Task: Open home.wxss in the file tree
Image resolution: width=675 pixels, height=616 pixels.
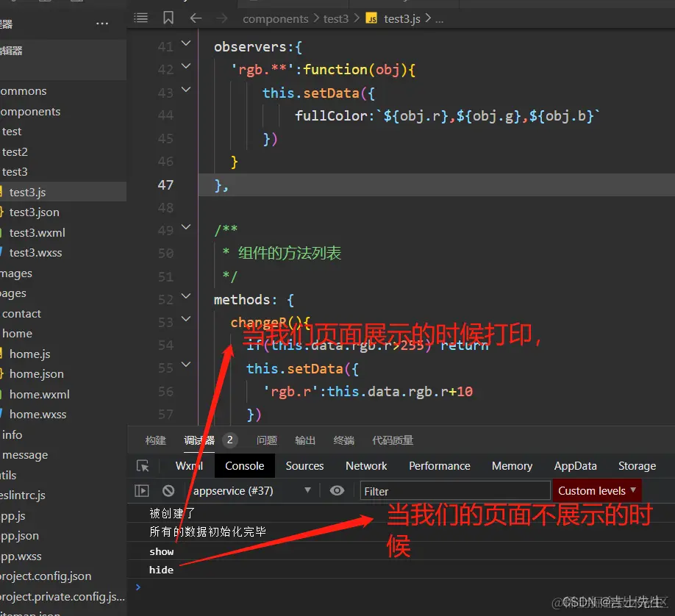Action: pyautogui.click(x=63, y=415)
